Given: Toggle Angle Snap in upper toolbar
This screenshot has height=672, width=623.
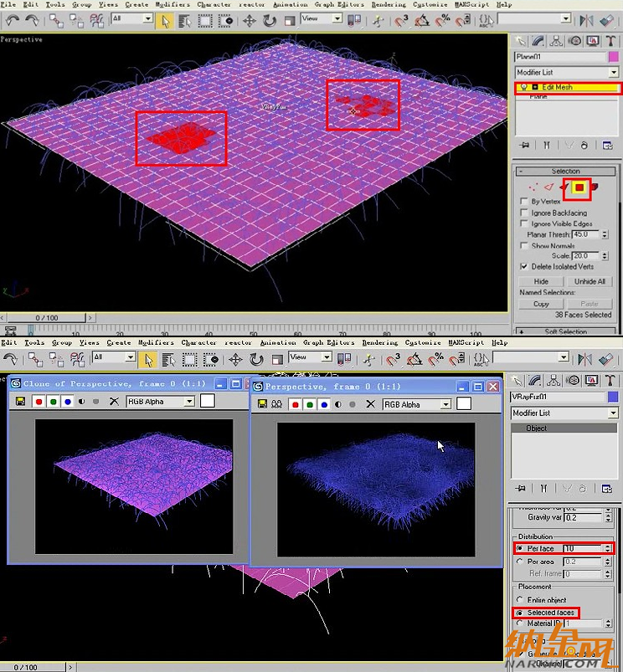Looking at the screenshot, I should coord(422,21).
